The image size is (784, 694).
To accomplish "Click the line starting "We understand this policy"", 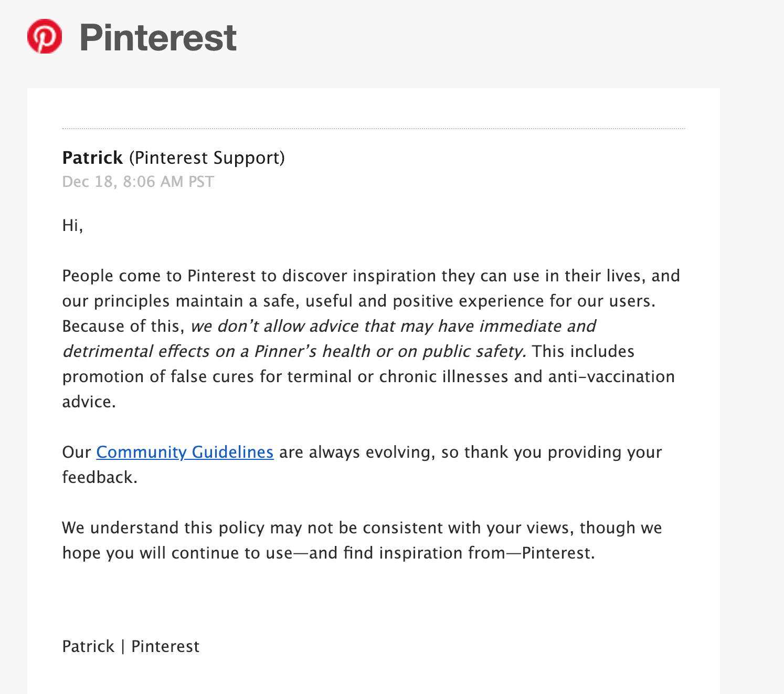I will [362, 528].
